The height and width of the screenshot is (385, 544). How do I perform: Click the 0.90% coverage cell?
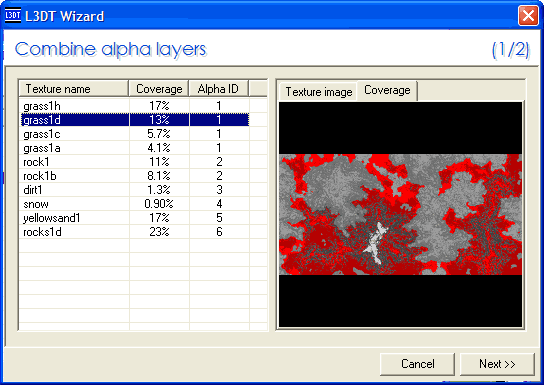(159, 204)
